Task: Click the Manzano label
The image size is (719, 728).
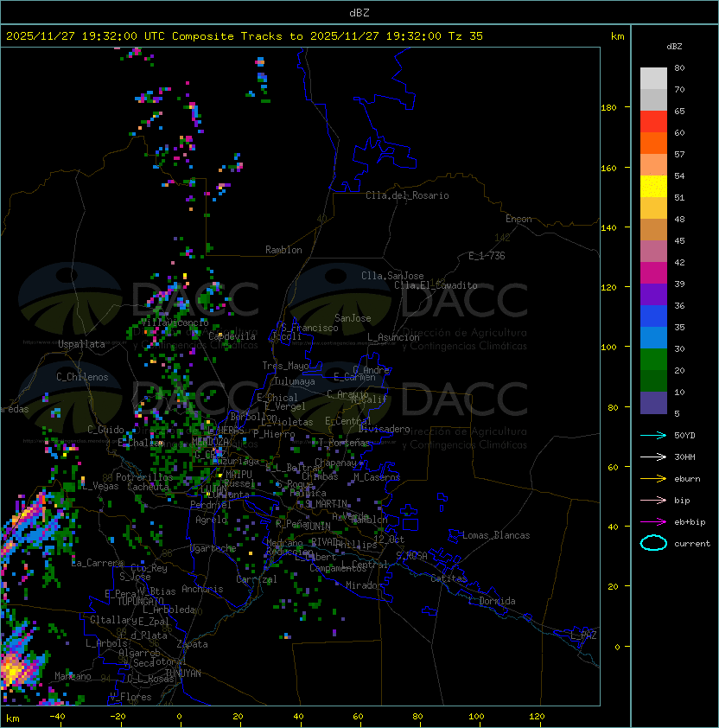Action: [73, 676]
